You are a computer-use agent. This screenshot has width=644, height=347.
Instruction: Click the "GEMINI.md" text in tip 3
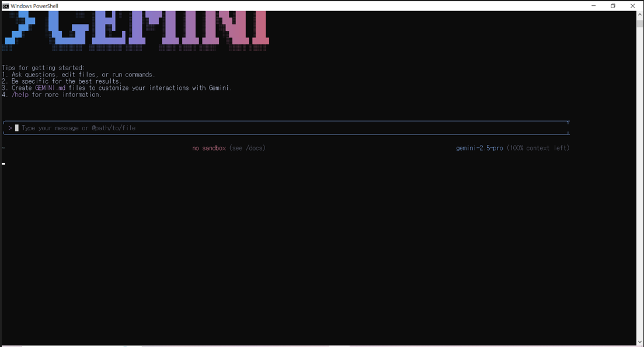pyautogui.click(x=50, y=88)
